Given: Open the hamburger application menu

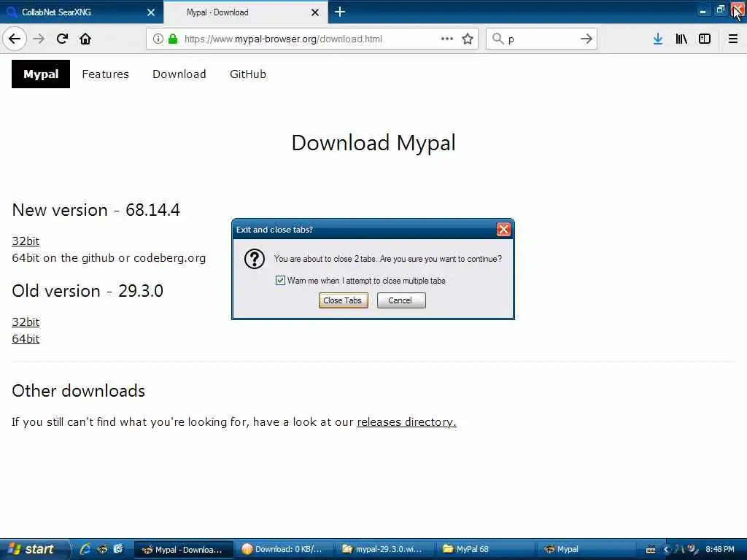Looking at the screenshot, I should (x=733, y=39).
